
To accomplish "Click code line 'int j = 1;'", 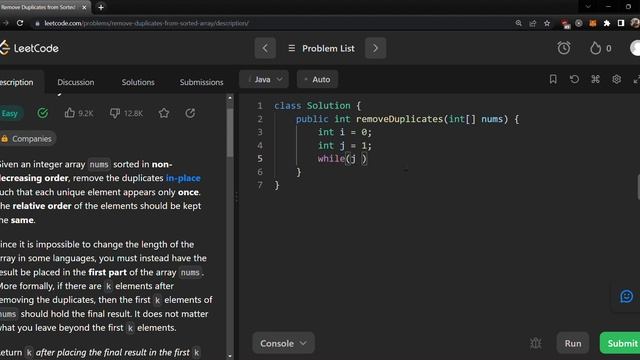I will (345, 145).
